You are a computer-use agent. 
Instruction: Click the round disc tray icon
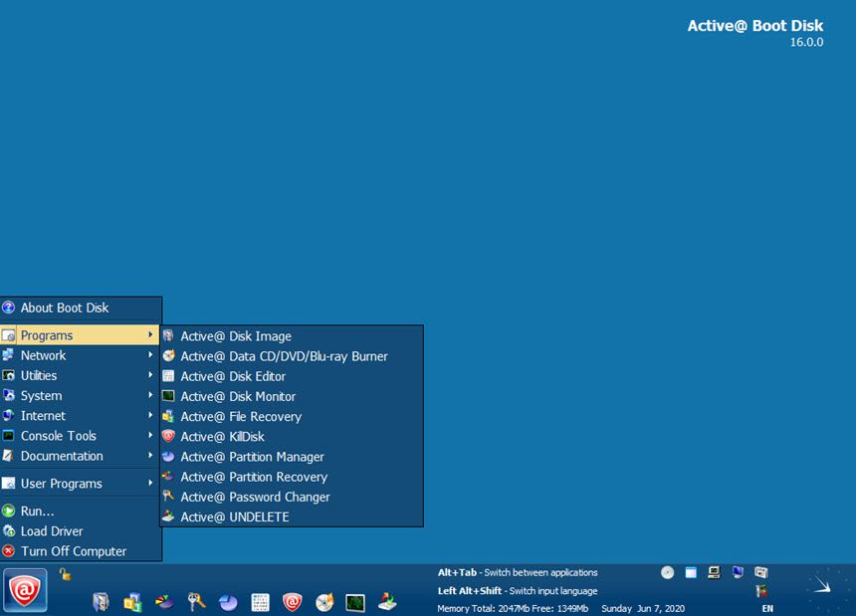(x=667, y=572)
